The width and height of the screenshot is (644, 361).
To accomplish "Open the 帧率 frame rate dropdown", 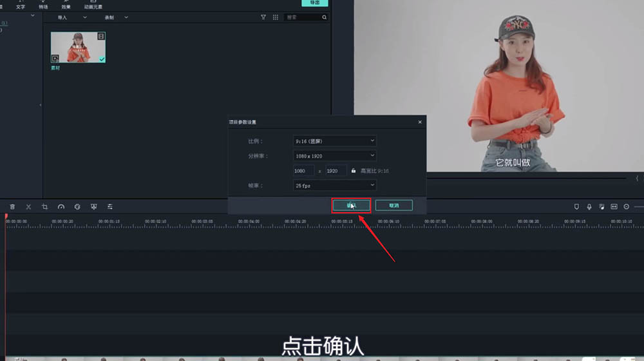I will point(335,186).
